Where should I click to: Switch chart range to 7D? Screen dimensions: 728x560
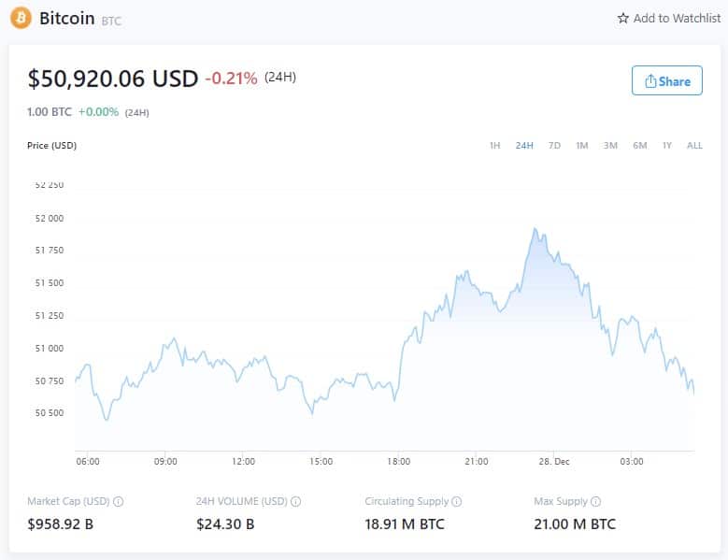pos(554,145)
